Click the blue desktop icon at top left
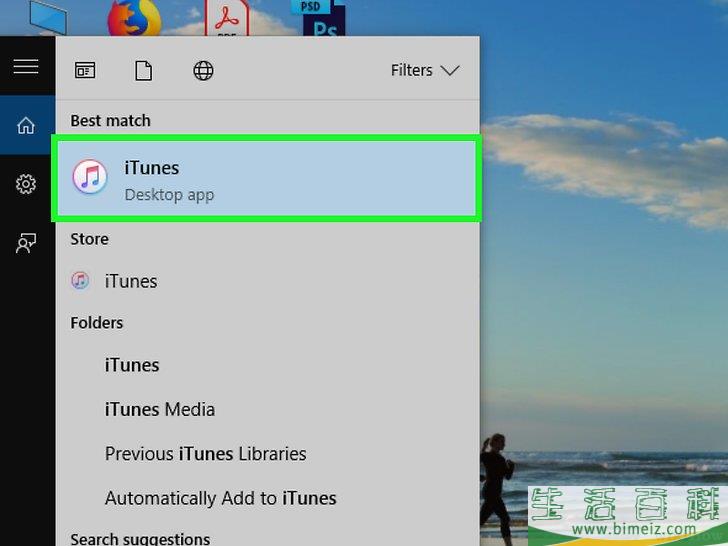Viewport: 728px width, 546px height. click(x=48, y=18)
